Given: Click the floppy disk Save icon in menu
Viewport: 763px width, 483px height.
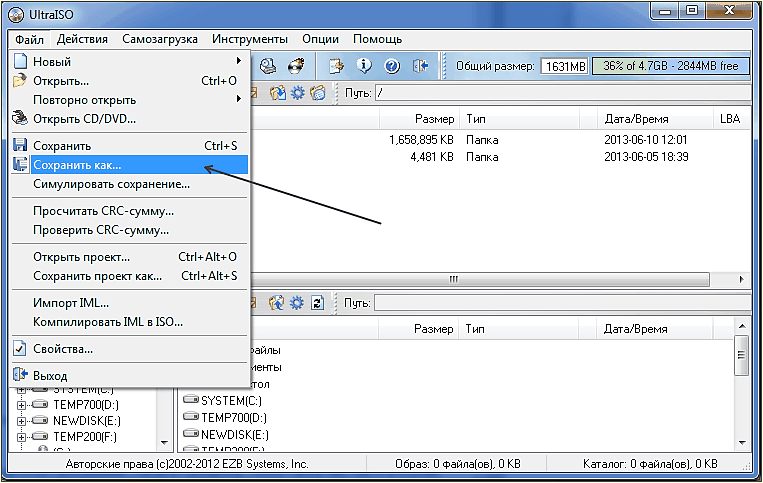Looking at the screenshot, I should coord(20,145).
